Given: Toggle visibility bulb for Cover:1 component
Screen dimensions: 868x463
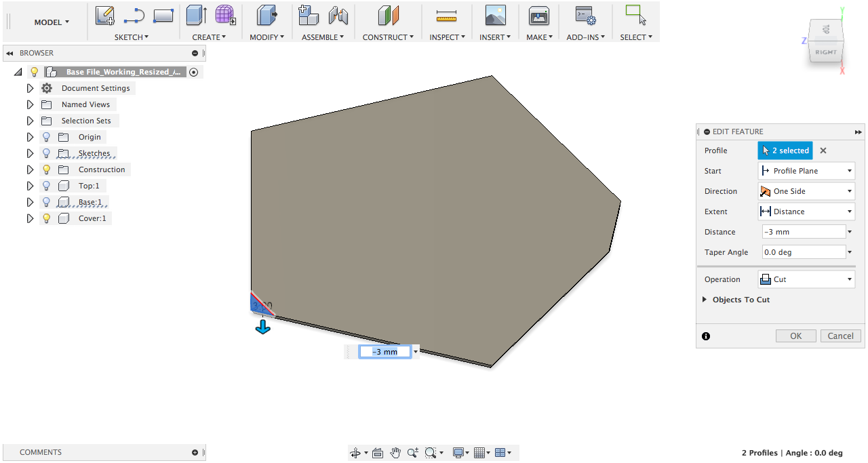Looking at the screenshot, I should coord(46,218).
